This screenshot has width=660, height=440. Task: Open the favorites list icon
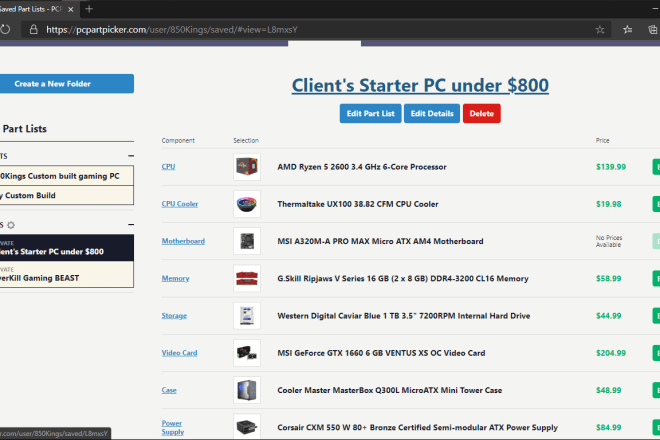click(x=628, y=29)
